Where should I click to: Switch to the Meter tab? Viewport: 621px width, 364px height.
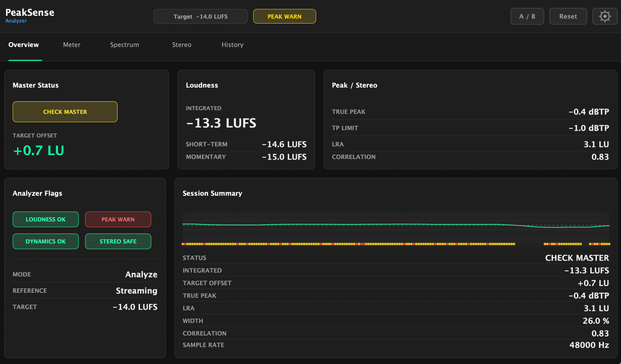click(x=72, y=45)
